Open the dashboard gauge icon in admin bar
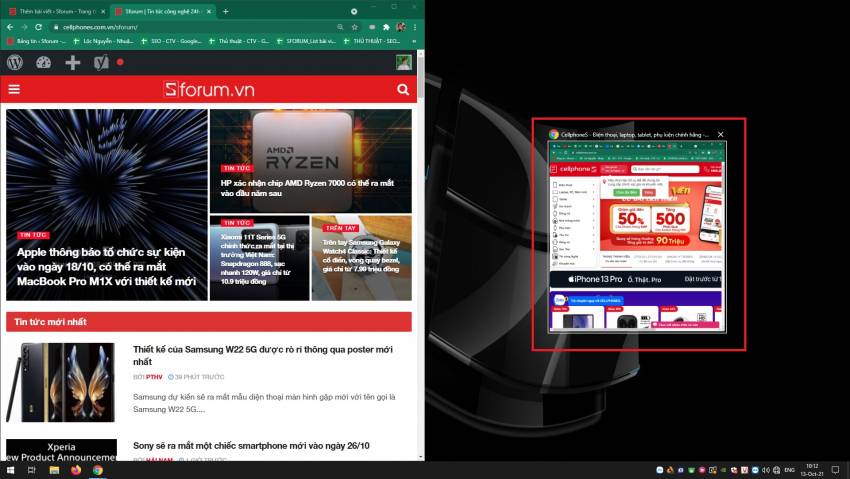The height and width of the screenshot is (479, 850). coord(43,62)
